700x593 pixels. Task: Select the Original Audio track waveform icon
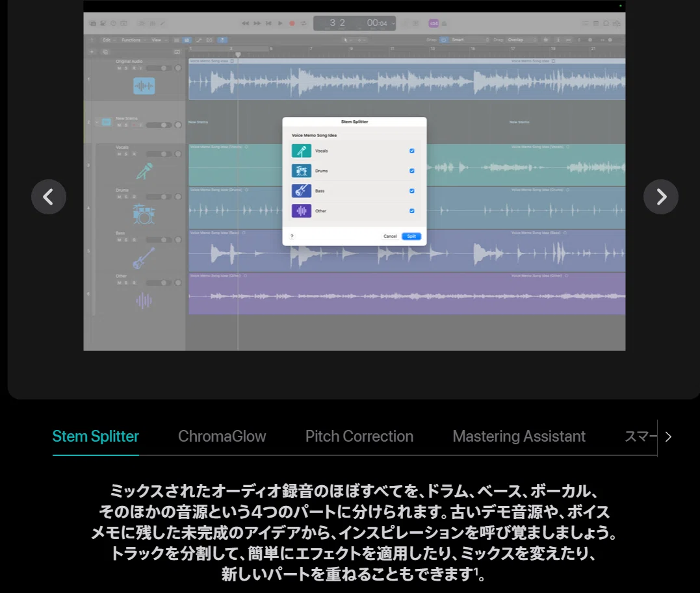tap(144, 86)
